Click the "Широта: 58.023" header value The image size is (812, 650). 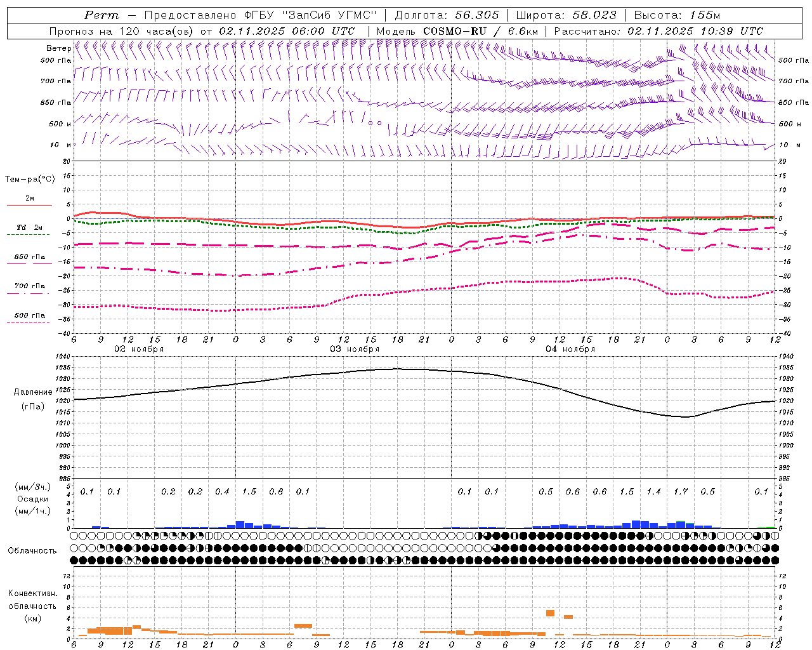click(x=566, y=15)
